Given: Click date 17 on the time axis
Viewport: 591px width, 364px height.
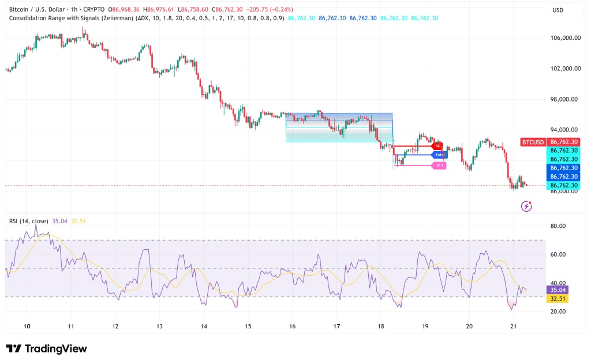Looking at the screenshot, I should 336,326.
